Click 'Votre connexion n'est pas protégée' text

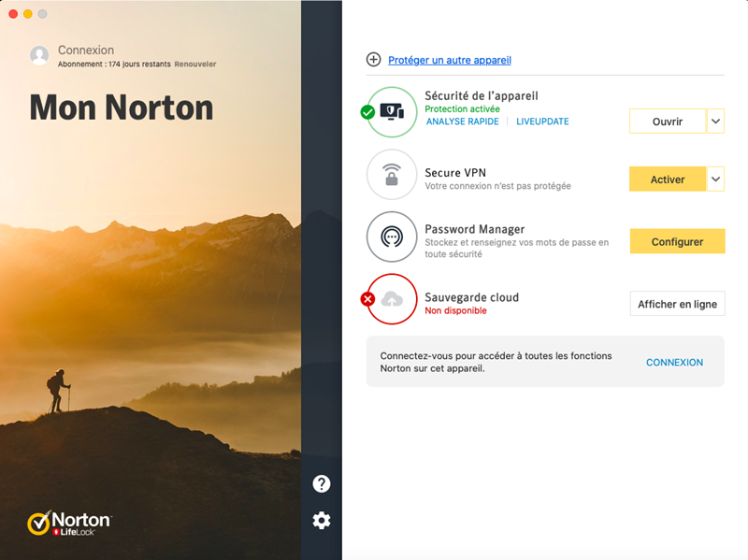(x=497, y=185)
